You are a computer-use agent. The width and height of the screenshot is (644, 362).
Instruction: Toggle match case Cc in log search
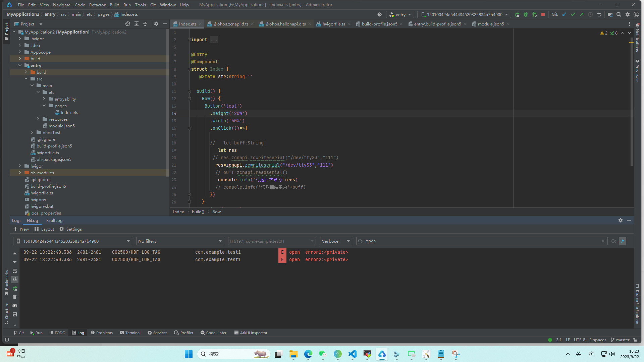[614, 241]
